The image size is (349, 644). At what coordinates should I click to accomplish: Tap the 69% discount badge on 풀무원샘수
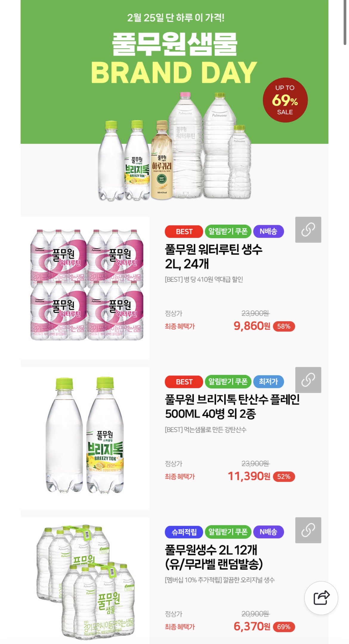[284, 627]
